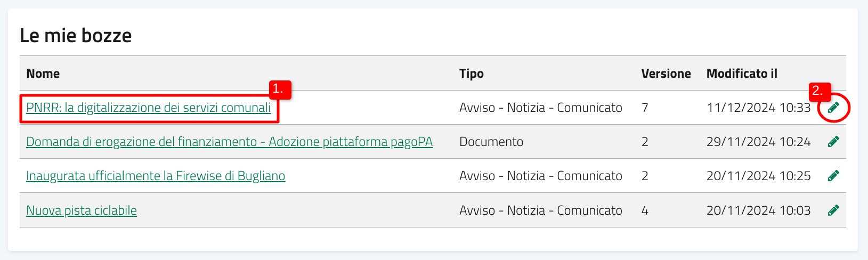This screenshot has width=868, height=260.
Task: Click the version number 4 cell
Action: coord(645,210)
